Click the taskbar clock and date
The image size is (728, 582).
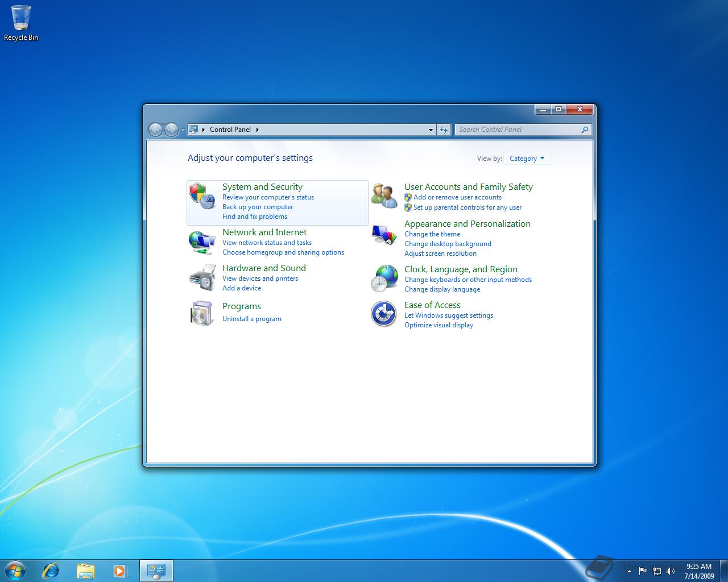pos(699,571)
